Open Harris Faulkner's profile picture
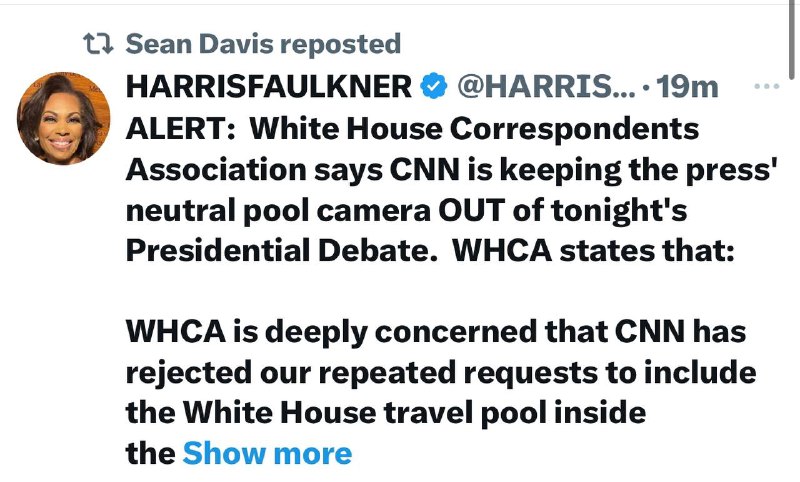This screenshot has width=800, height=482. click(x=63, y=118)
